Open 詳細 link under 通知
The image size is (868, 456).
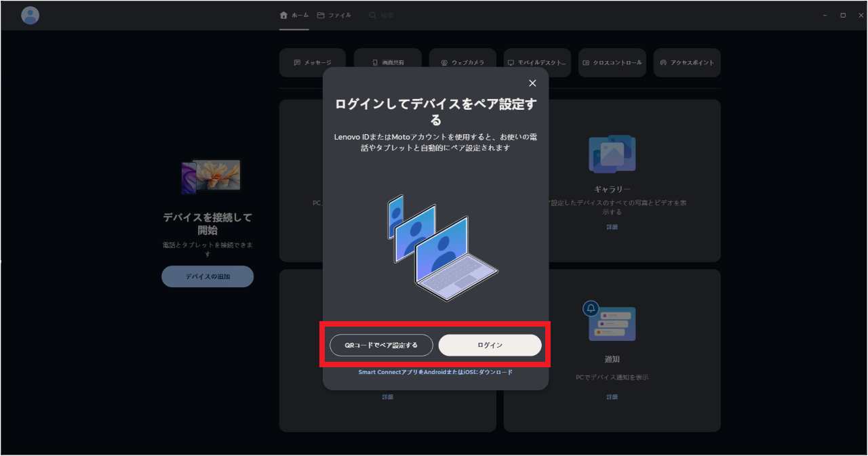pyautogui.click(x=612, y=396)
